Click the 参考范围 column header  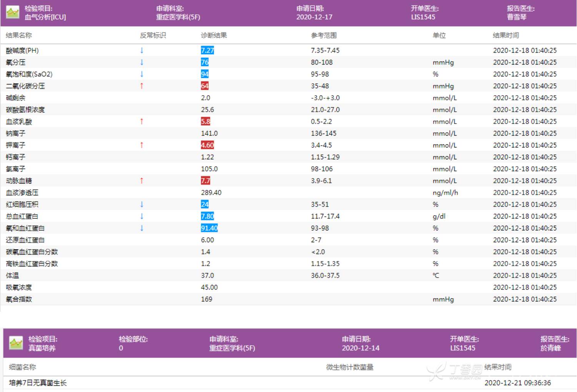click(x=324, y=35)
